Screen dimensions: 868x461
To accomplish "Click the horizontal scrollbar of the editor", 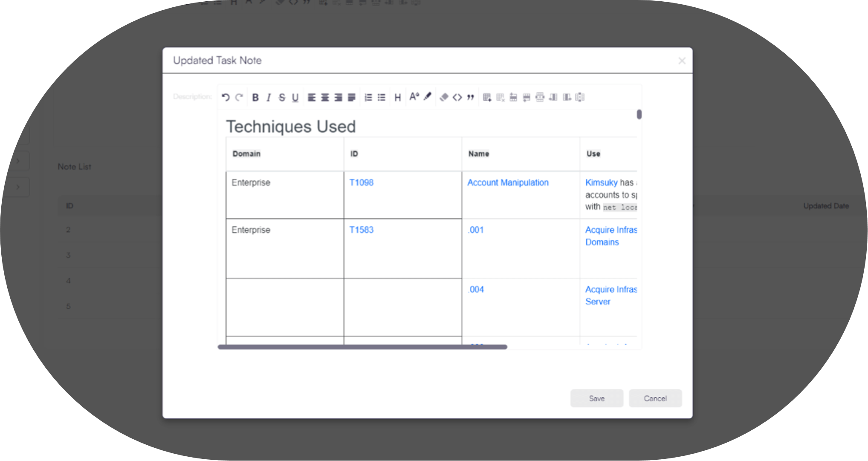I will [x=362, y=347].
